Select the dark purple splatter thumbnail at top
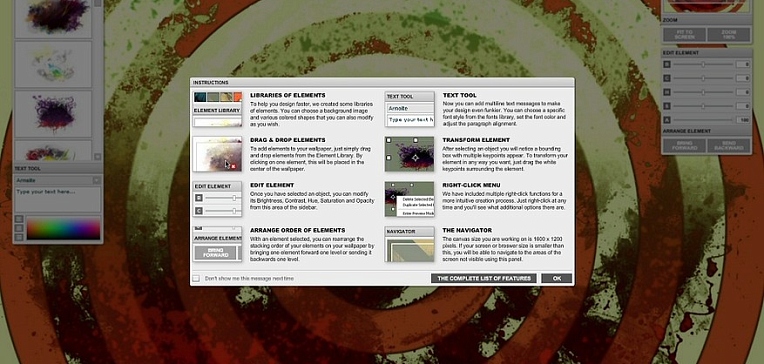Viewport: 764px width, 364px height. click(53, 18)
